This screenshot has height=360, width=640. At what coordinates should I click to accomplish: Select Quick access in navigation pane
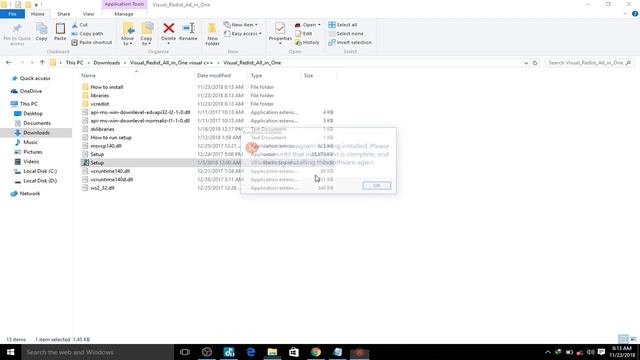click(x=35, y=78)
